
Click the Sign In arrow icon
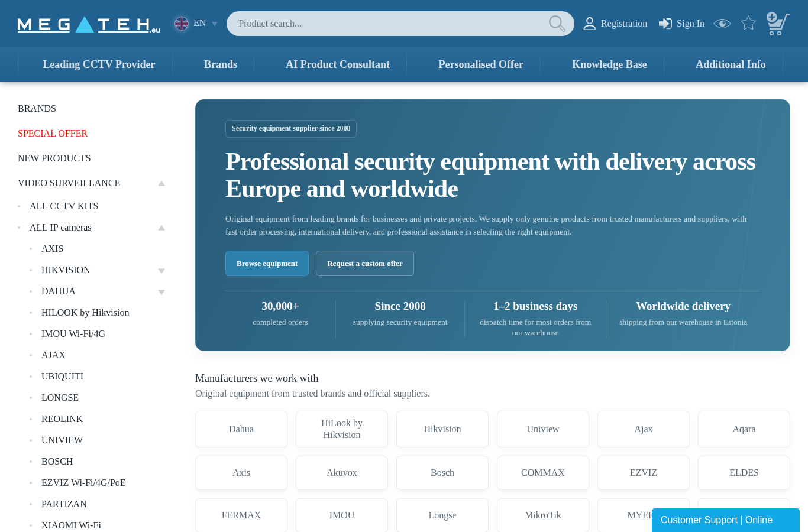[x=665, y=24]
